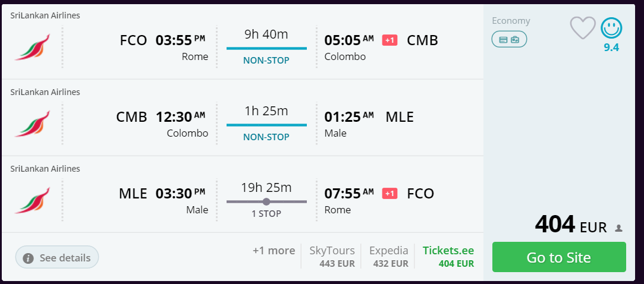Click SriLankan Airlines logo on FCO–CMB flight
The width and height of the screenshot is (644, 284).
click(33, 47)
